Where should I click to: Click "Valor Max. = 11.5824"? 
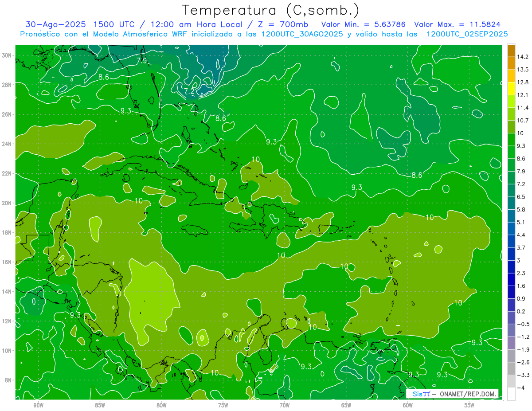click(x=458, y=24)
